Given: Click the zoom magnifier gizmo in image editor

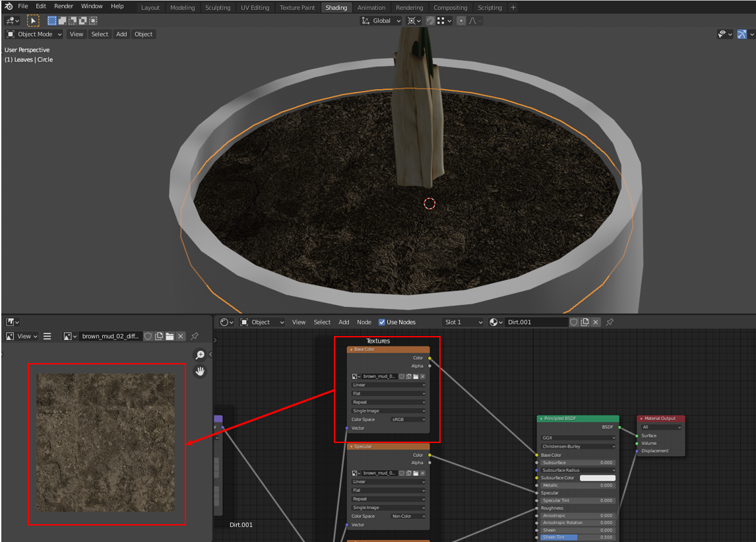Looking at the screenshot, I should click(x=200, y=355).
